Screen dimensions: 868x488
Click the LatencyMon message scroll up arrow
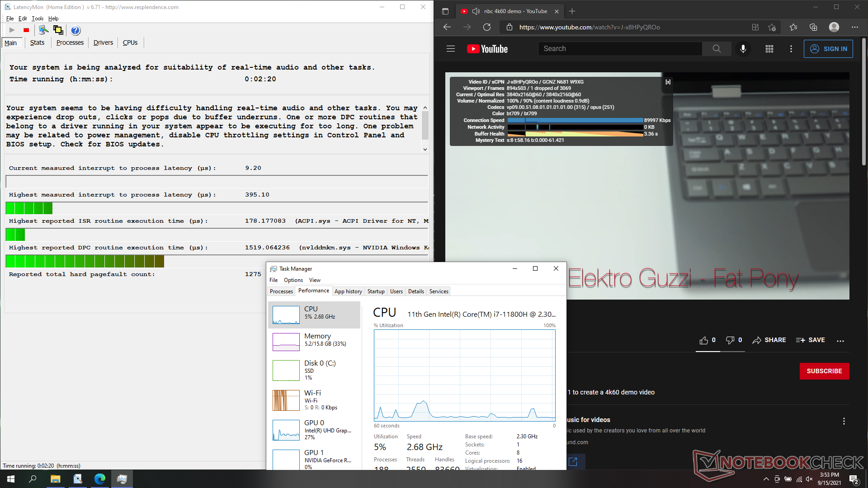point(425,108)
